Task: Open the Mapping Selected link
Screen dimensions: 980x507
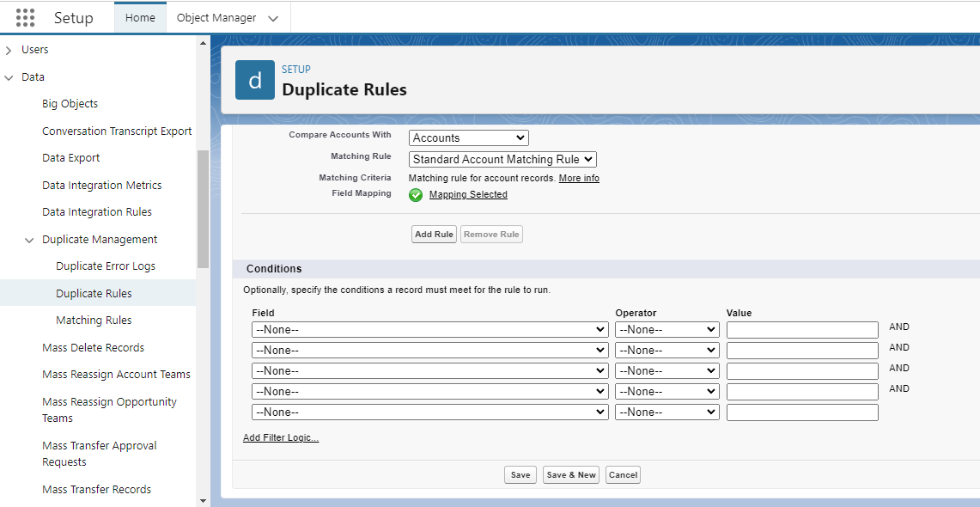Action: tap(467, 195)
